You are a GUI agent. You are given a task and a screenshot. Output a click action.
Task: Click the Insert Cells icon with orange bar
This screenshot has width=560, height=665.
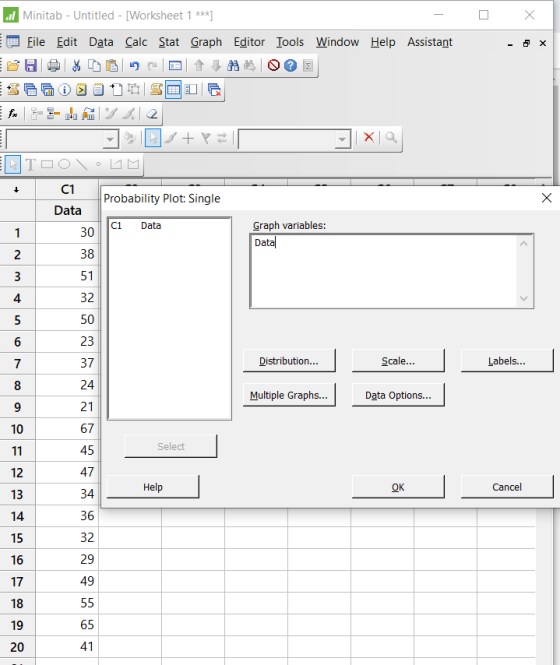tap(53, 114)
